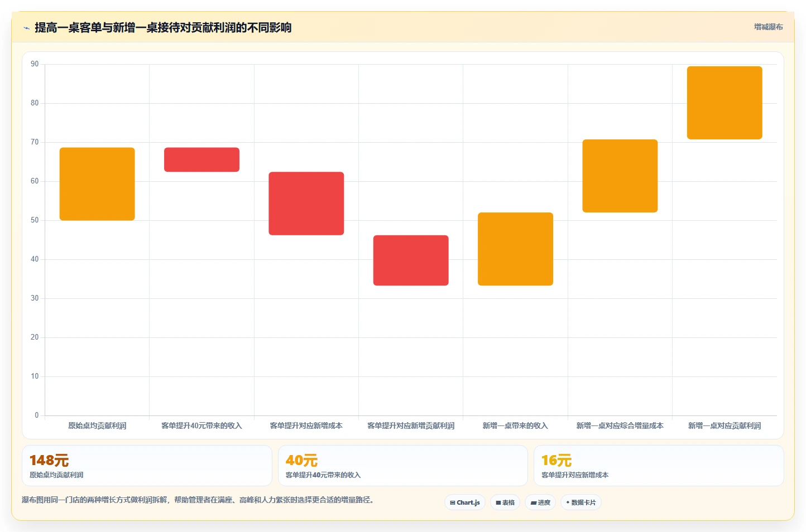Viewport: 806px width, 532px height.
Task: Click the lightning icon beside the chart title
Action: coord(26,28)
